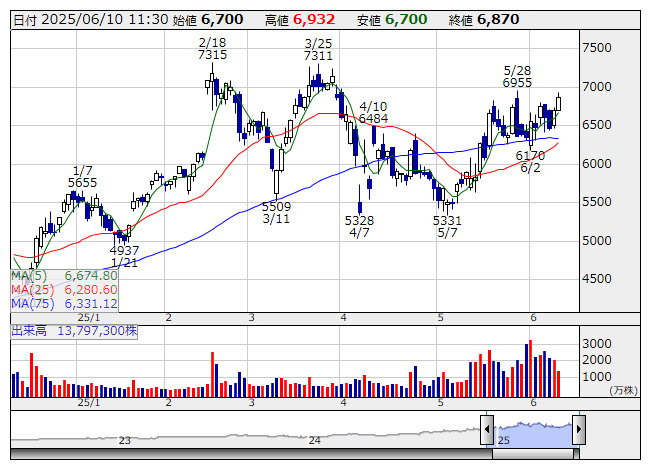This screenshot has height=470, width=653.
Task: Click the 高値 6,932 high price
Action: (x=300, y=20)
